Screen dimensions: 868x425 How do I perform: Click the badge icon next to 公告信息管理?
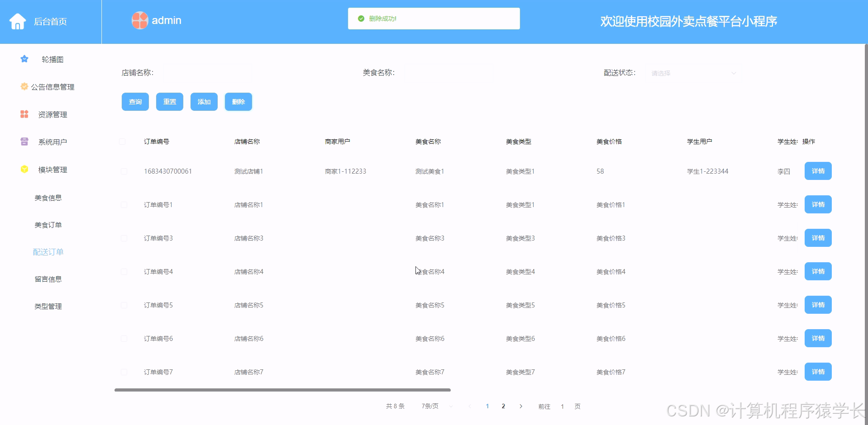(24, 86)
